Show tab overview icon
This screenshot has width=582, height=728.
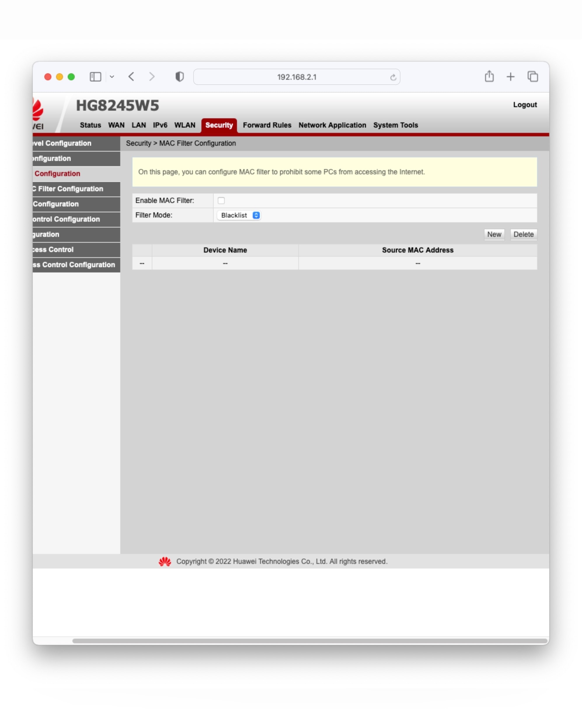(532, 77)
